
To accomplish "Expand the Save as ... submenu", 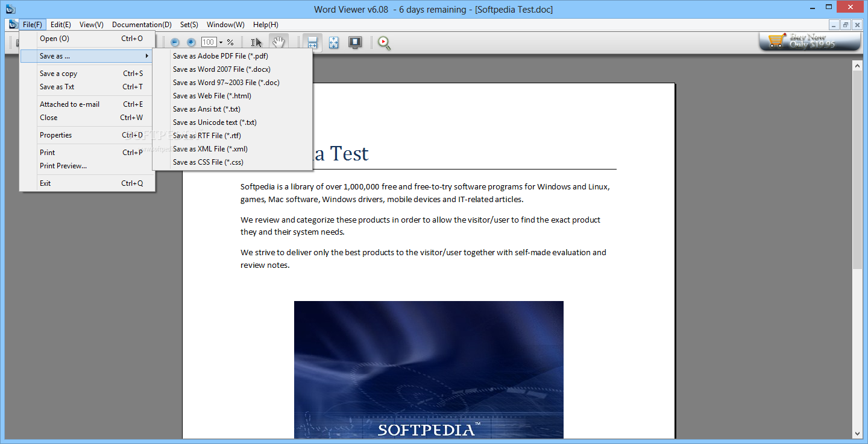I will pos(87,56).
